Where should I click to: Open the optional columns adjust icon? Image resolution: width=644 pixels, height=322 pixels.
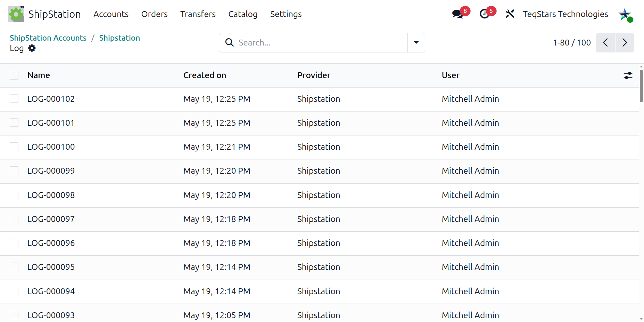[628, 75]
